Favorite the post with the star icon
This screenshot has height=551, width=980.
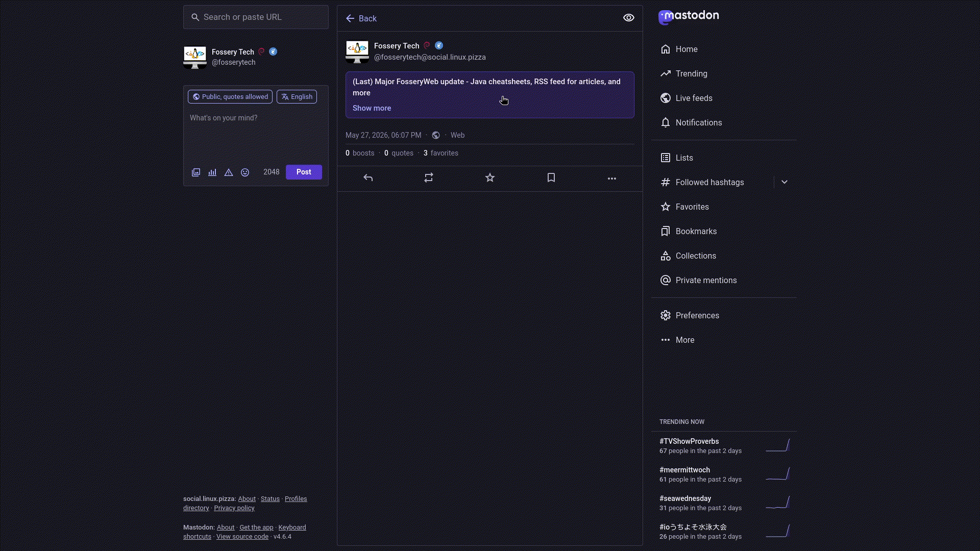click(490, 178)
